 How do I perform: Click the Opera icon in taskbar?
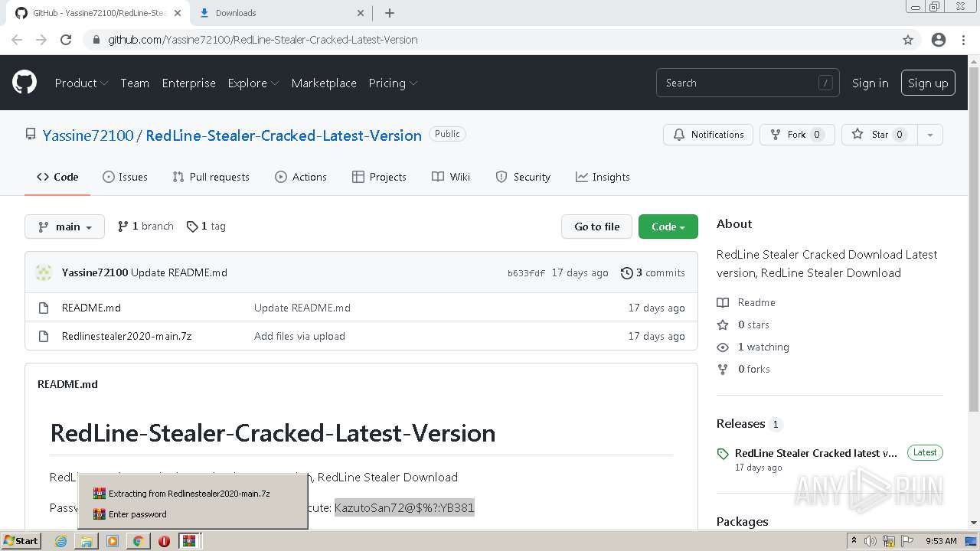164,541
